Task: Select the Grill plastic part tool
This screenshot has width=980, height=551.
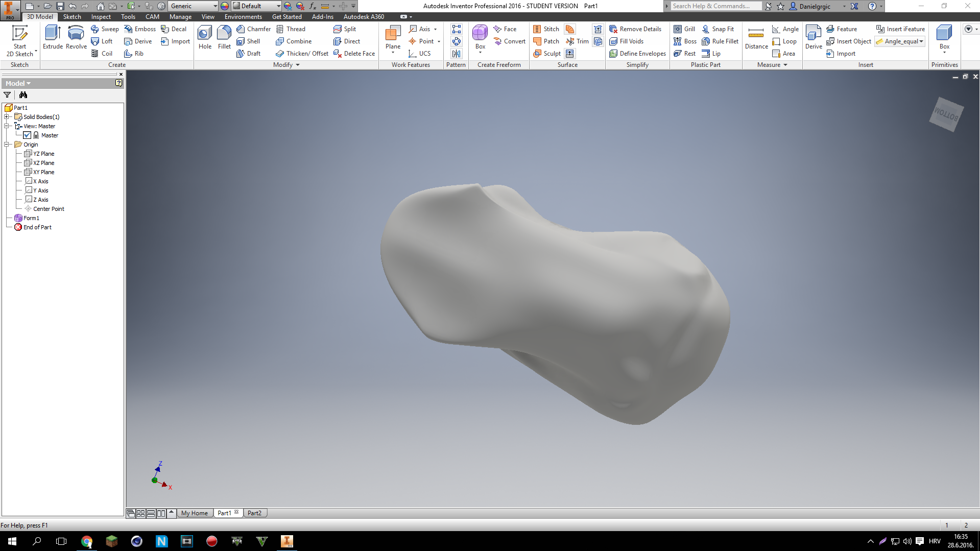Action: coord(684,29)
